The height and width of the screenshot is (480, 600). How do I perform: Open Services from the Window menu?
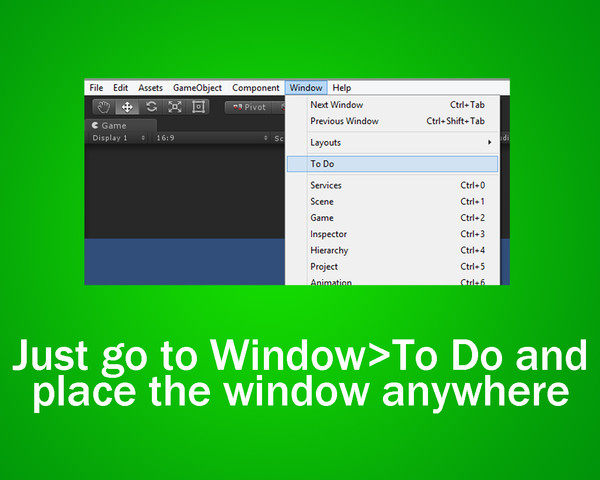(393, 185)
